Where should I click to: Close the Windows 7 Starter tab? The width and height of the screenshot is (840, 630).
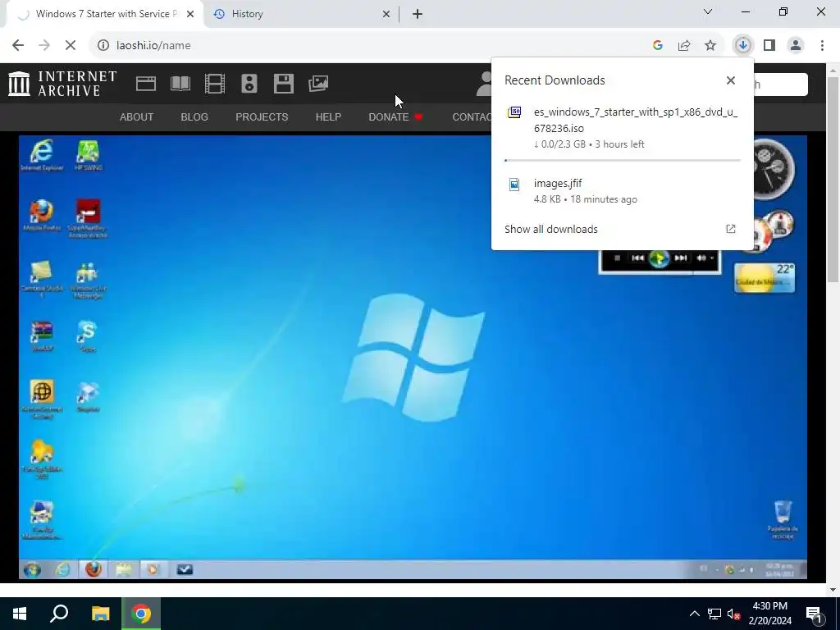click(x=190, y=15)
